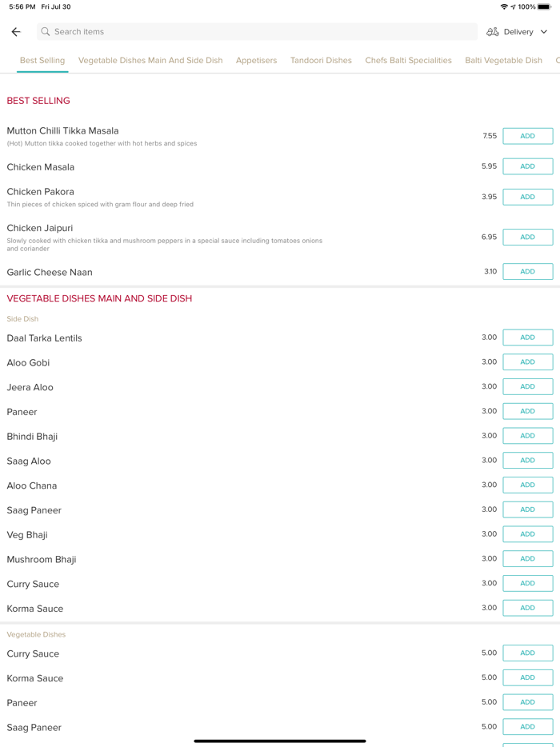
Task: Click the search magnifier icon
Action: 46,32
